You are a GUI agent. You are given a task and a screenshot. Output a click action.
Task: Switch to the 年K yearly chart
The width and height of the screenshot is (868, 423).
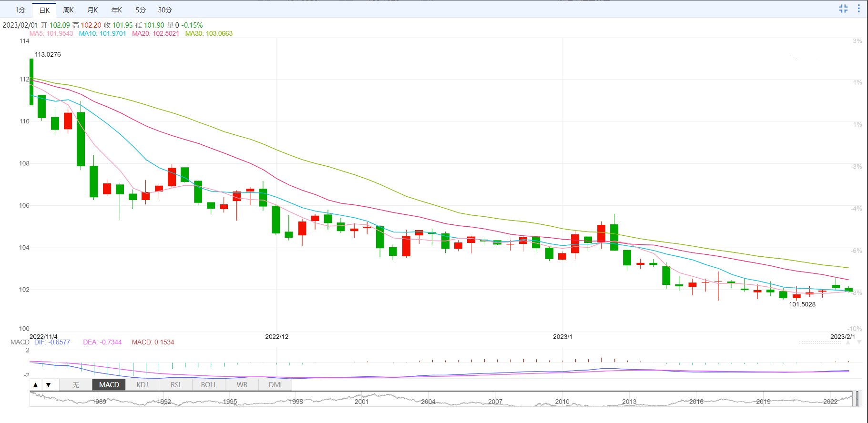(x=116, y=10)
